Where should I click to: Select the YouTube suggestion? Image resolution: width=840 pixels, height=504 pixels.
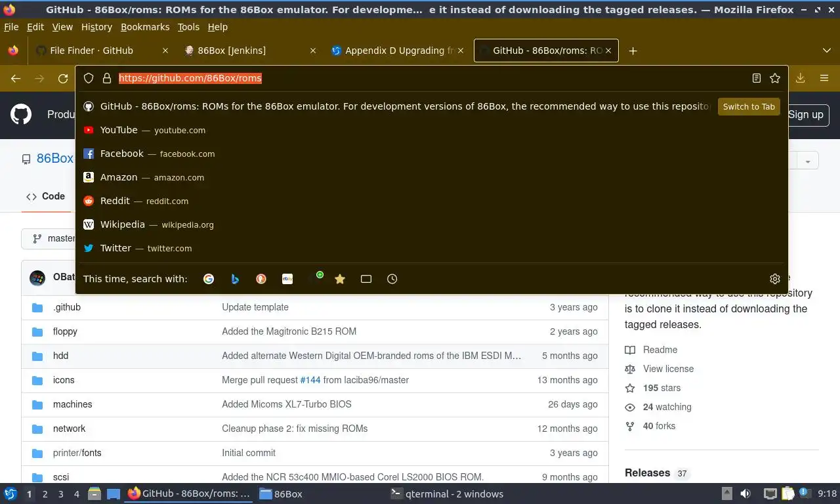432,130
